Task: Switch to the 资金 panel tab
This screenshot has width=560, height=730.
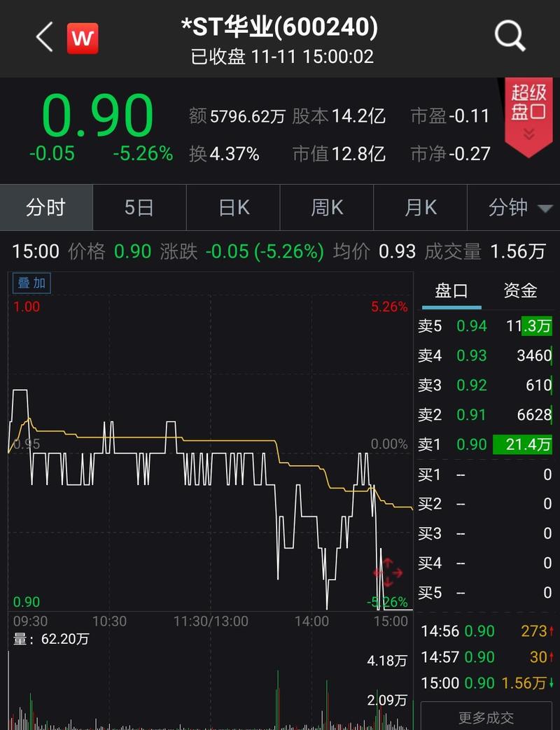Action: tap(520, 290)
